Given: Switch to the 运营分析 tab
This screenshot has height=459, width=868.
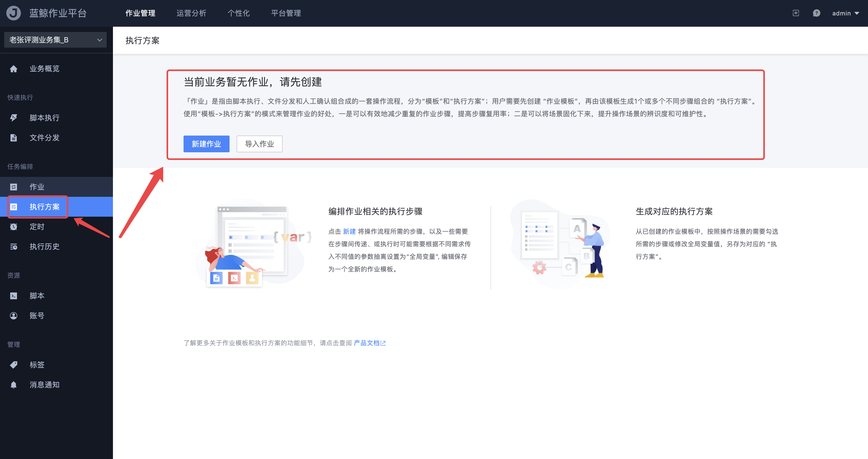Looking at the screenshot, I should point(191,13).
